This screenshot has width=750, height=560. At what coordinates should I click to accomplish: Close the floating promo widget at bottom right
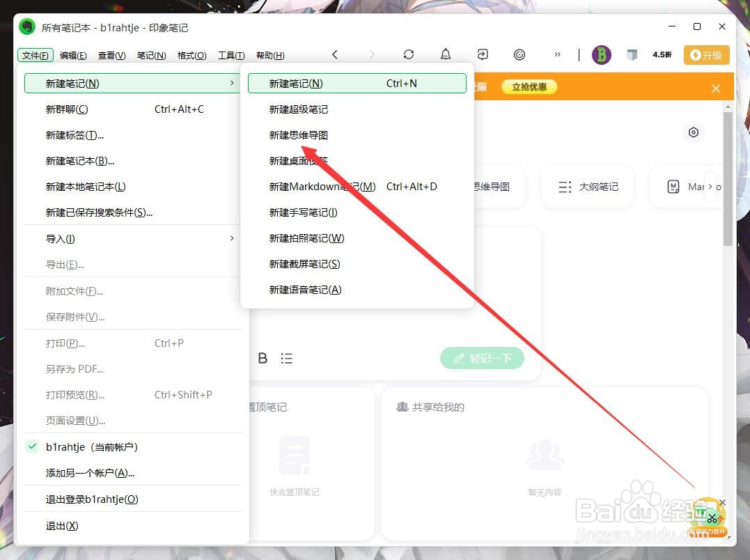722,503
